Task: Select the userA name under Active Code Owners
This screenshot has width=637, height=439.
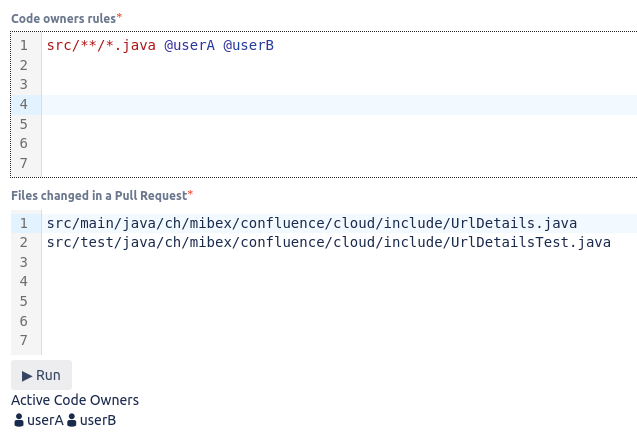Action: coord(46,421)
